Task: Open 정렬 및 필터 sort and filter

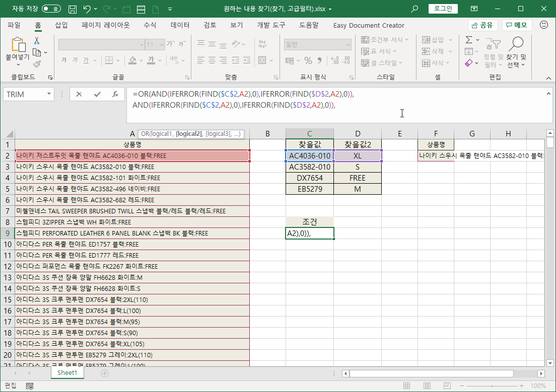Action: pyautogui.click(x=493, y=52)
